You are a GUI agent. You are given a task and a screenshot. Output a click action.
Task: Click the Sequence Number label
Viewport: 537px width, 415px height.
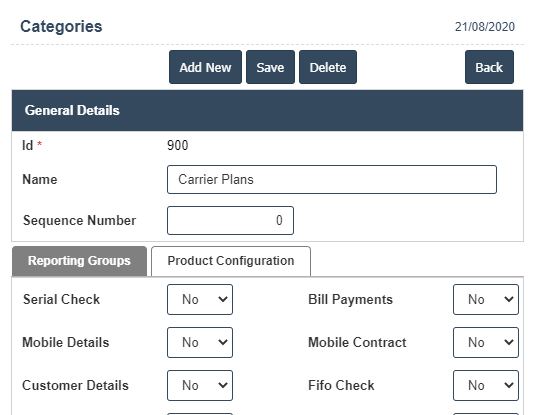[x=79, y=221]
